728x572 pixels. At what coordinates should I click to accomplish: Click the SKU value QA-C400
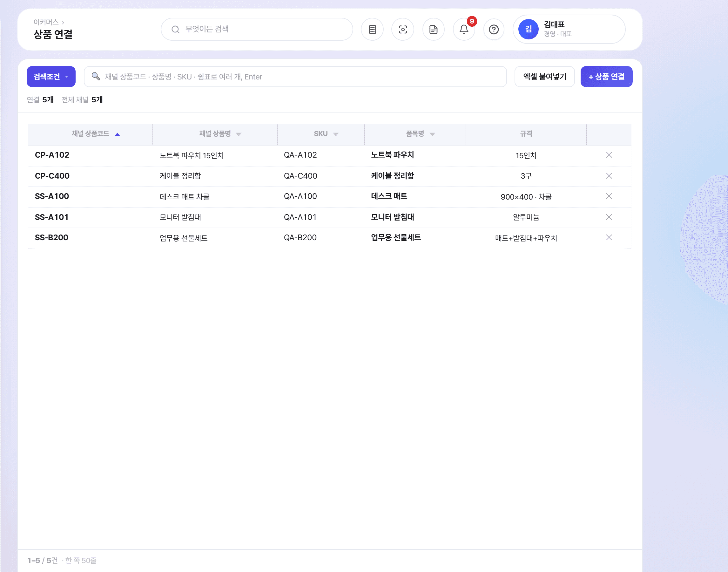[300, 176]
